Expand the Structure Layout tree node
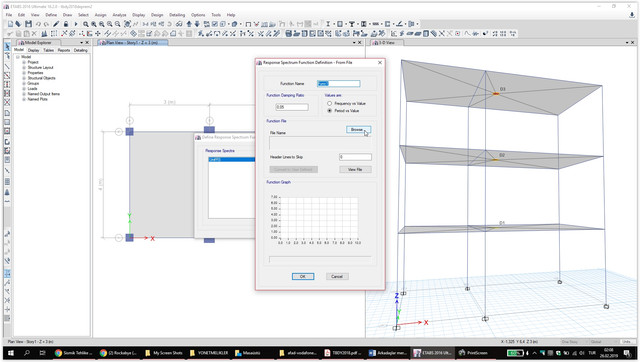640x362 pixels. point(24,67)
